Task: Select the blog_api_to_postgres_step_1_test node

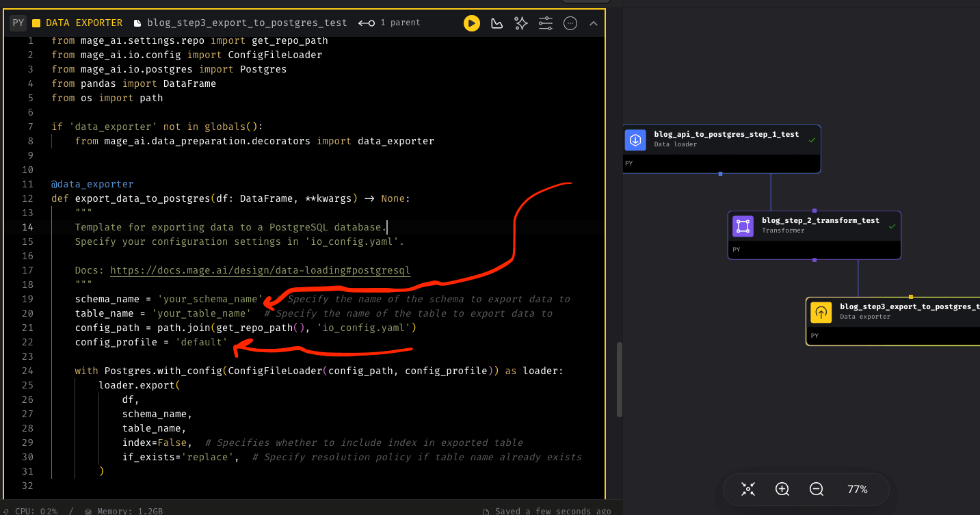Action: coord(722,148)
